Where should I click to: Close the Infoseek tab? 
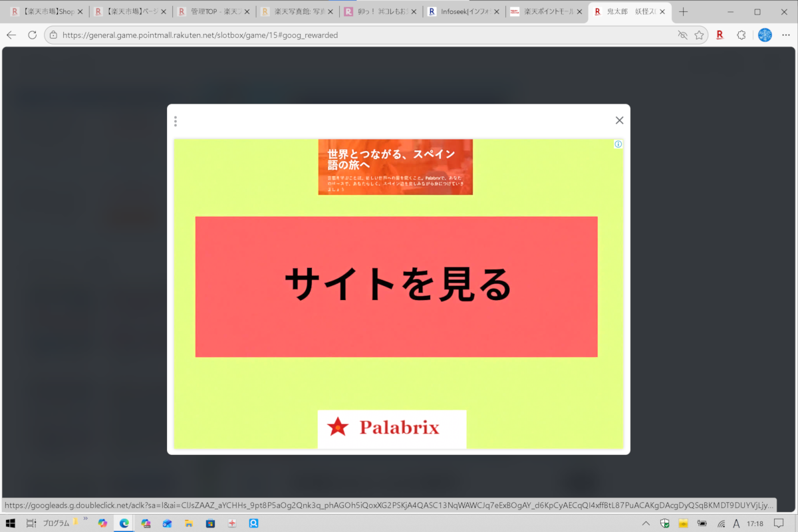click(x=496, y=12)
